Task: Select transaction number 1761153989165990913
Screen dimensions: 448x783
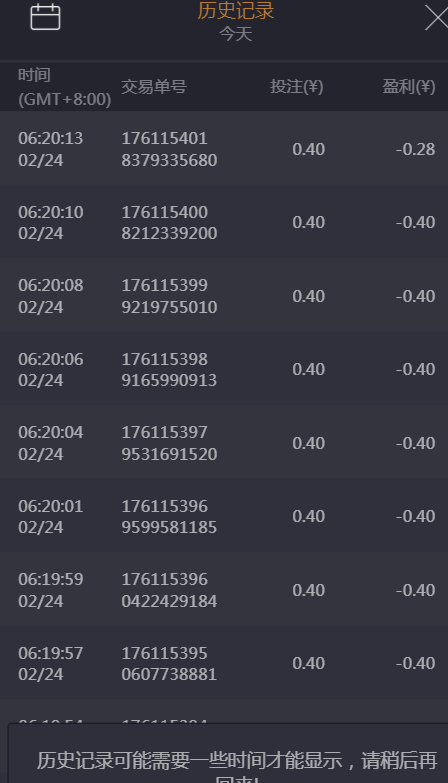Action: pos(169,370)
